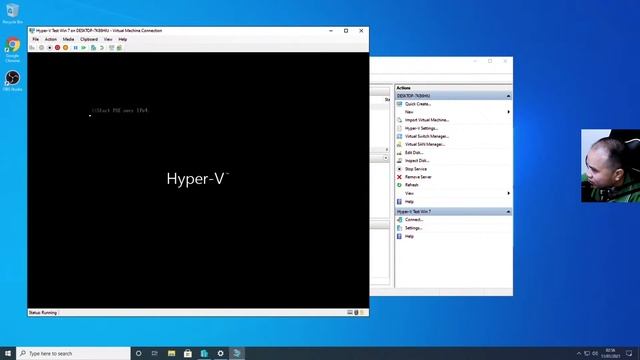Viewport: 640px width, 360px height.
Task: Open Task View on taskbar
Action: tap(155, 353)
